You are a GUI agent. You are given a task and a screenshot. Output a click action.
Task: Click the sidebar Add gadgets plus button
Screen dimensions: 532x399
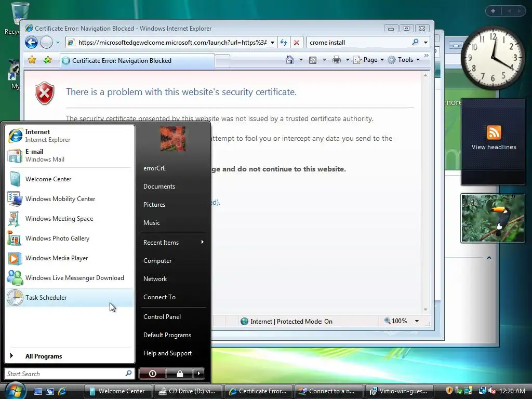click(x=493, y=11)
